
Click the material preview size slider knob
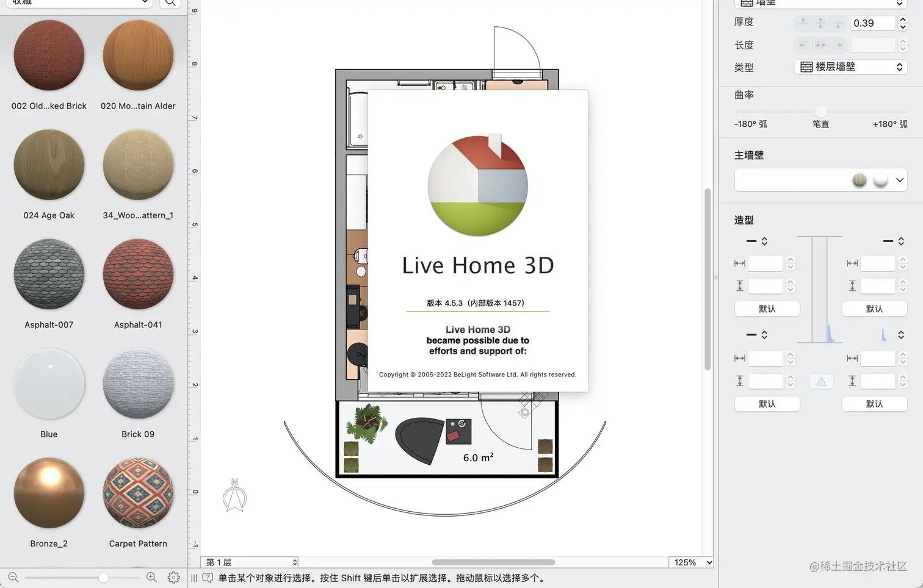click(103, 577)
